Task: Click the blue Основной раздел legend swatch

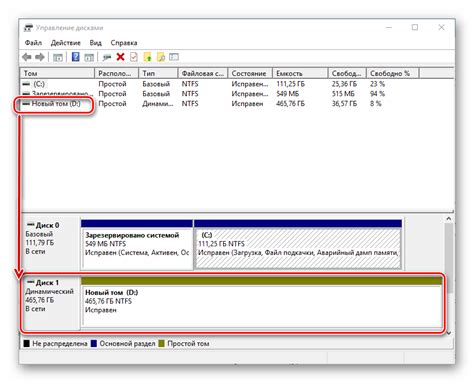Action: (94, 343)
